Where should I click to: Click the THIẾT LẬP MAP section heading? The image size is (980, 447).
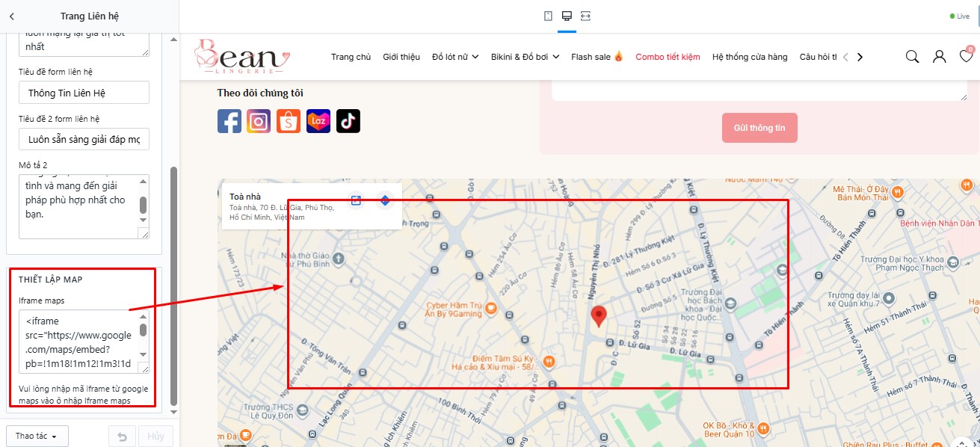pyautogui.click(x=50, y=280)
